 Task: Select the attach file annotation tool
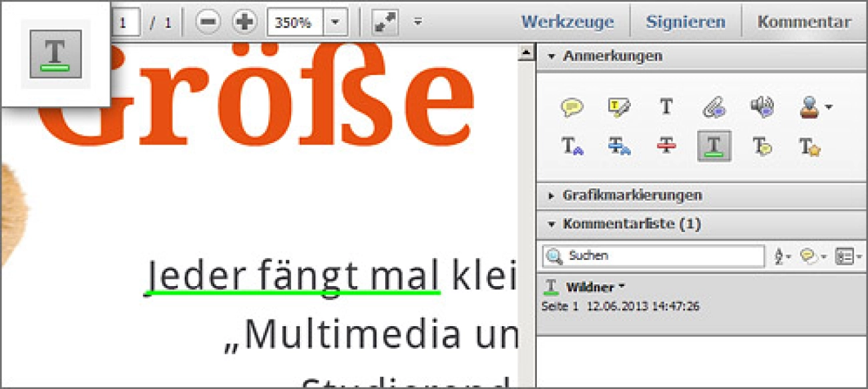714,107
